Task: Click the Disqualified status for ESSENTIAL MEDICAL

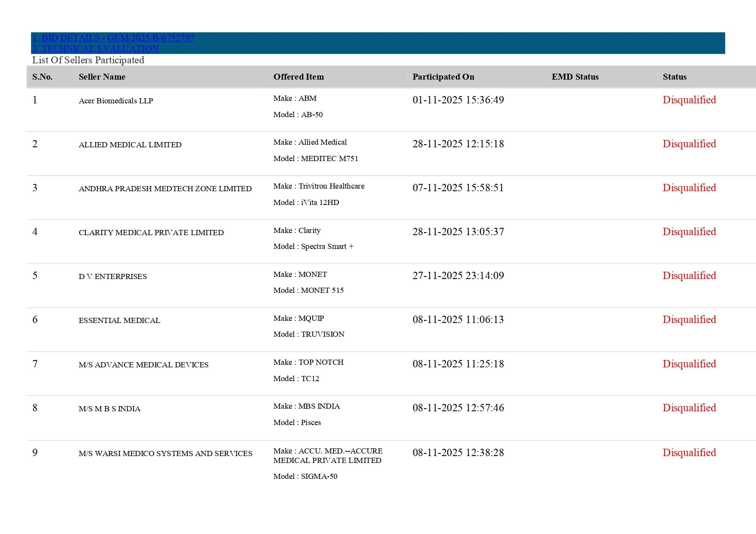Action: 689,320
